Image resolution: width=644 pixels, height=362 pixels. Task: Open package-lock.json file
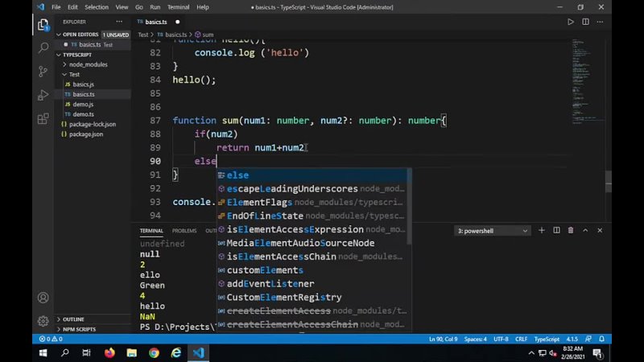click(93, 124)
